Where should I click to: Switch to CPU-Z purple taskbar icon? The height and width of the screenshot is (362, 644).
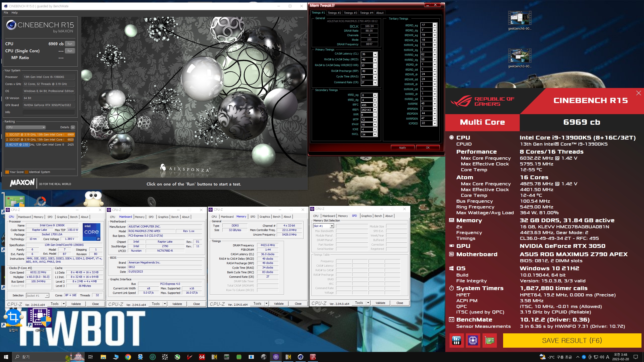click(276, 357)
